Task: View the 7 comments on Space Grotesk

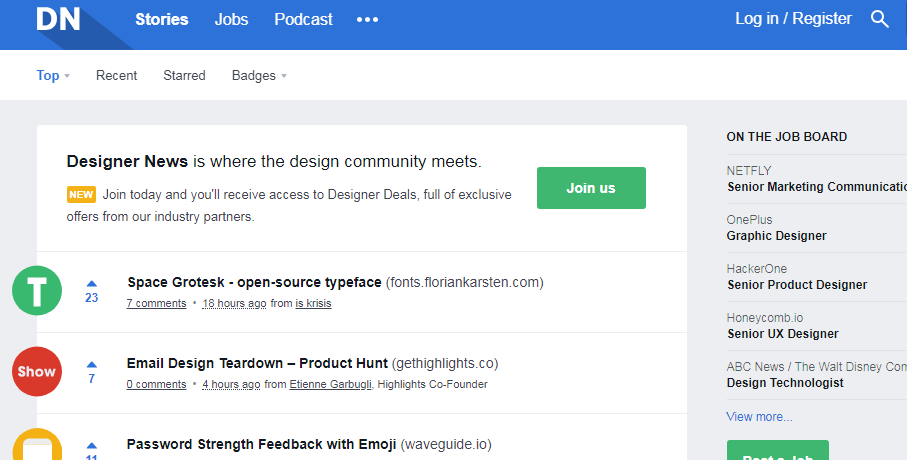Action: pyautogui.click(x=156, y=303)
